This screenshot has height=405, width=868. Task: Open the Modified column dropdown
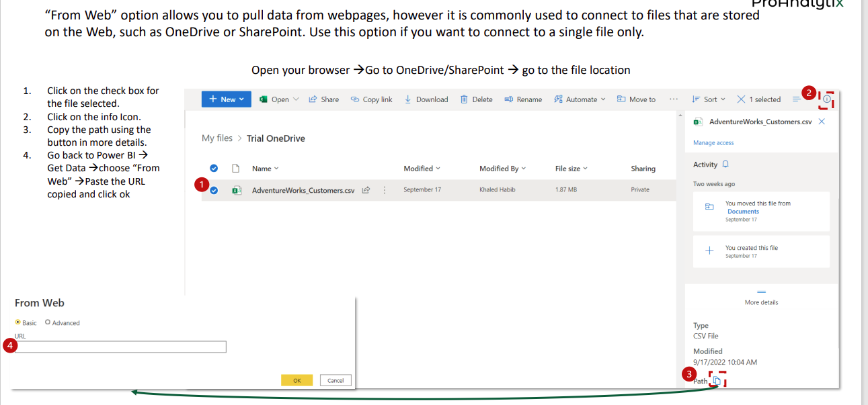422,169
